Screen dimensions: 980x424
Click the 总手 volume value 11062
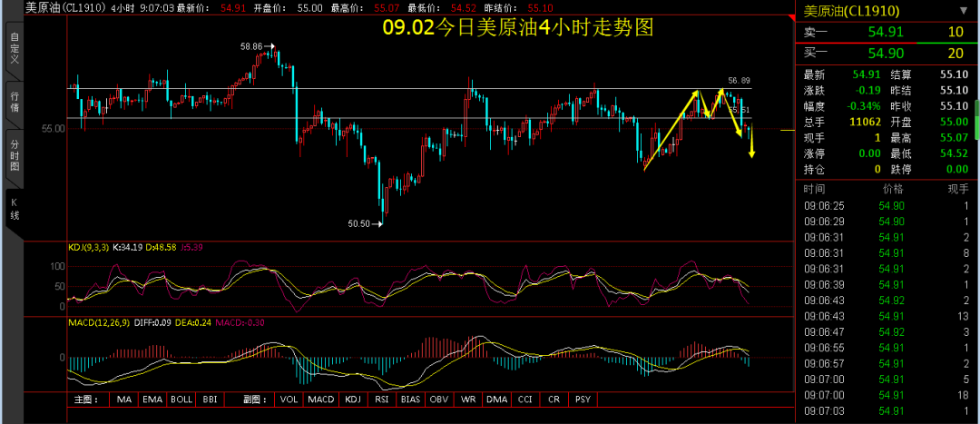point(865,122)
